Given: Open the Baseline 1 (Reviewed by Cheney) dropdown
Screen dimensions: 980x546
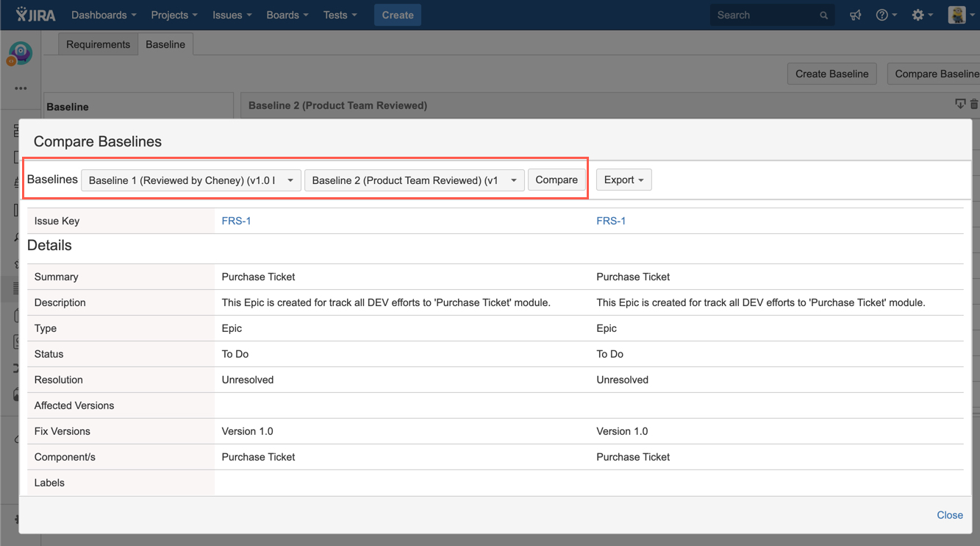Looking at the screenshot, I should (190, 180).
